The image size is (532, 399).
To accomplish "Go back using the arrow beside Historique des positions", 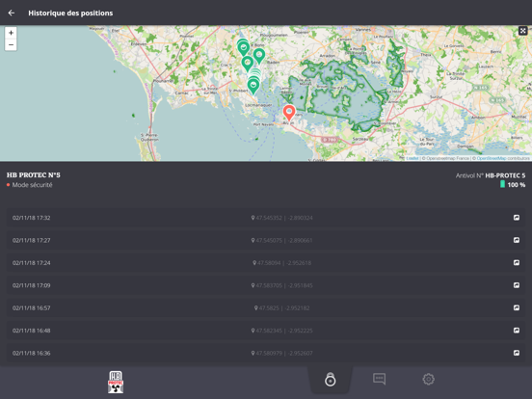I will pos(12,13).
